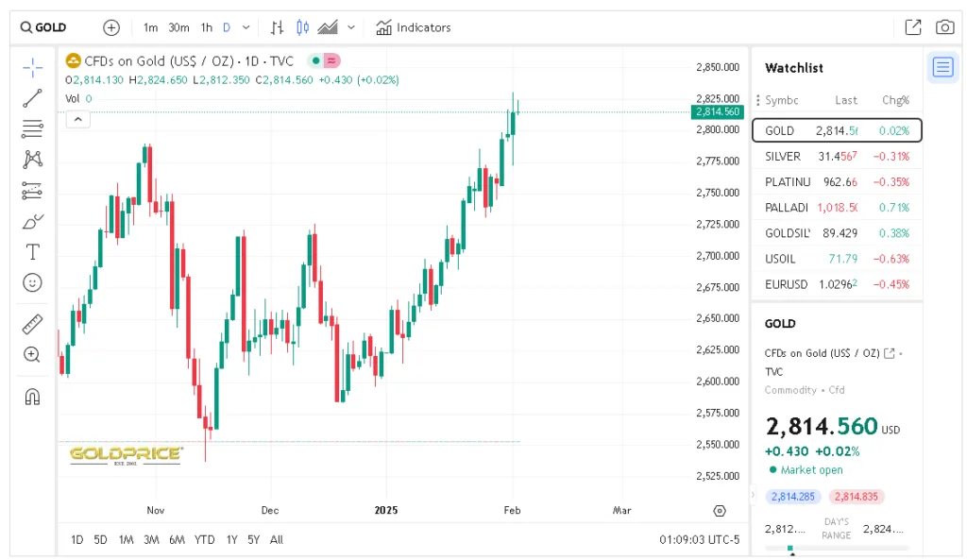Open the emoji icons tool

click(x=32, y=283)
